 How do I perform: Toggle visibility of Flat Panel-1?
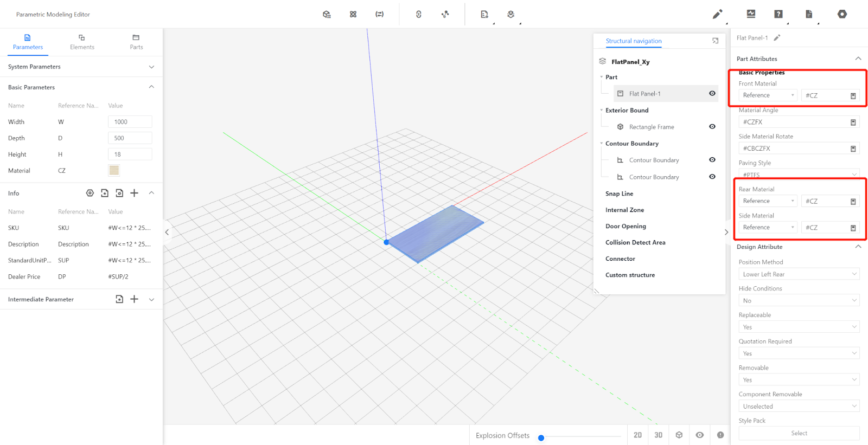(712, 93)
